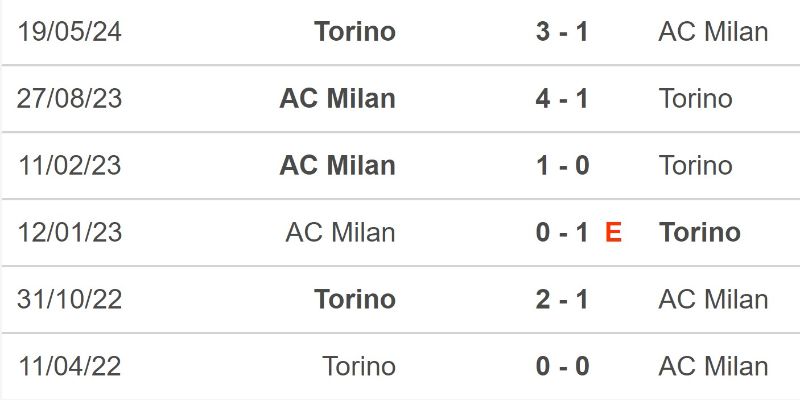This screenshot has width=800, height=400.
Task: Click bold Torino in the 12/01/23 row
Action: point(700,233)
